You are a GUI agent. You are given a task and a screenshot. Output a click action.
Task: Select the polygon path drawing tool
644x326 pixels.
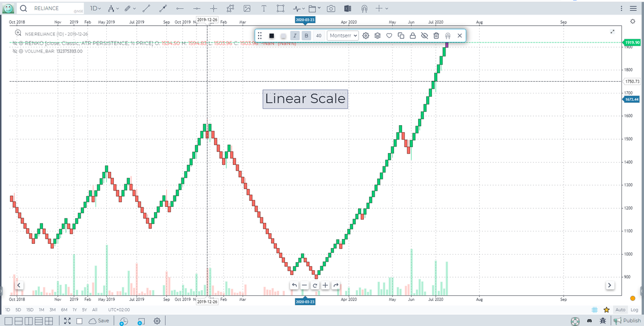[230, 9]
